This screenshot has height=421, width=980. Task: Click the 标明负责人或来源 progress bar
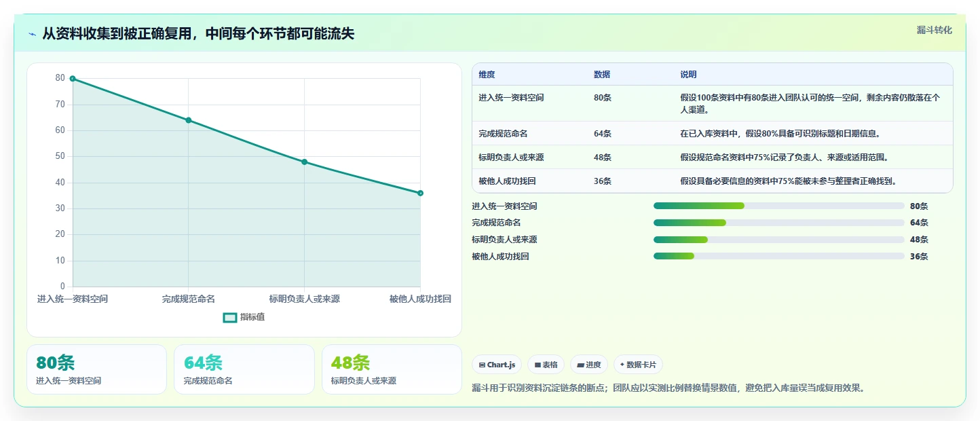779,240
